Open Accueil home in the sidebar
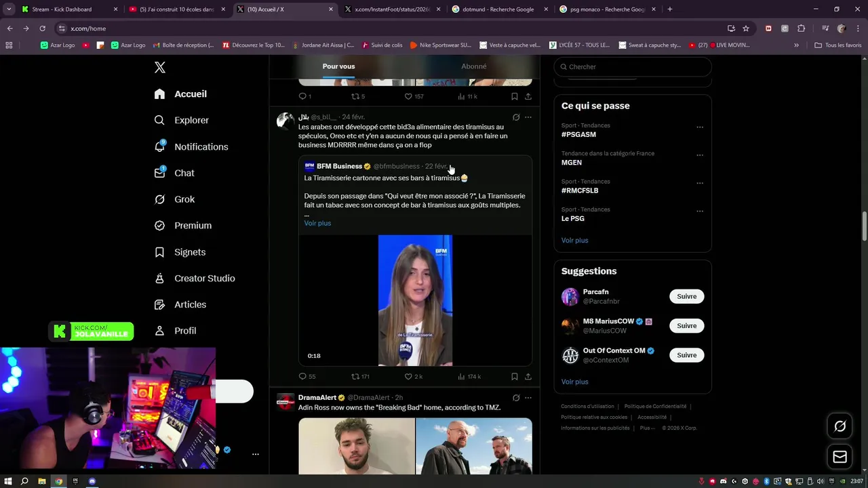Image resolution: width=868 pixels, height=488 pixels. 180,94
